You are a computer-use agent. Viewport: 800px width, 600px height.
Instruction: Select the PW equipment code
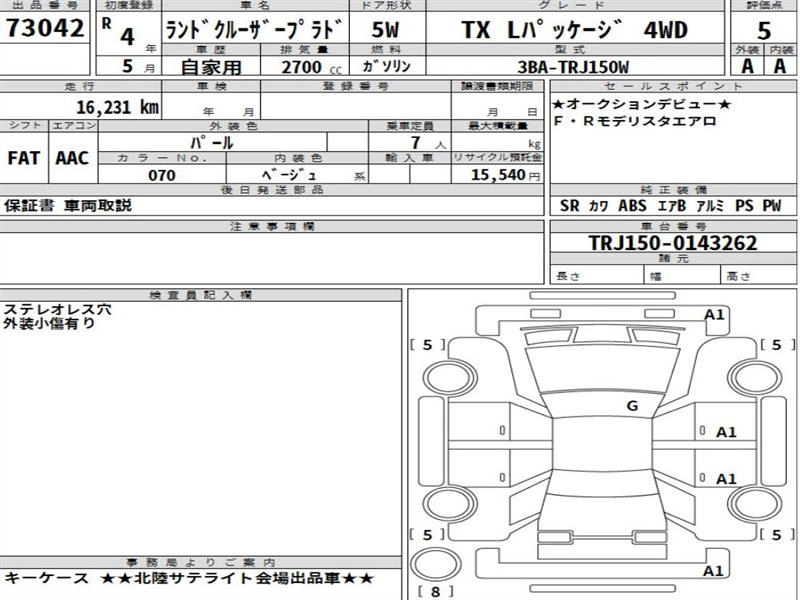tap(771, 206)
